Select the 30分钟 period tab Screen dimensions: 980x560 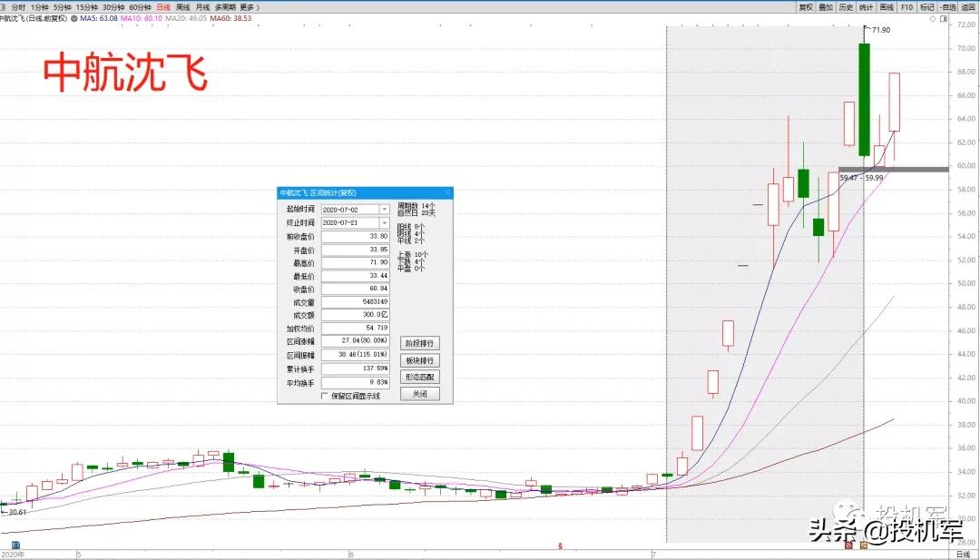point(113,7)
